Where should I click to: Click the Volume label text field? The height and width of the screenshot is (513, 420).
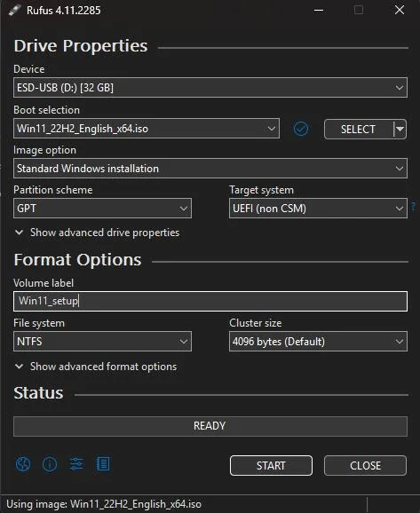coord(210,301)
